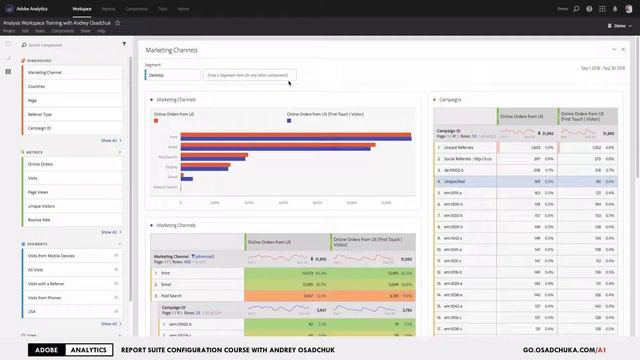Image resolution: width=640 pixels, height=360 pixels.
Task: Click the info icon on All Visits segment
Action: point(116,269)
